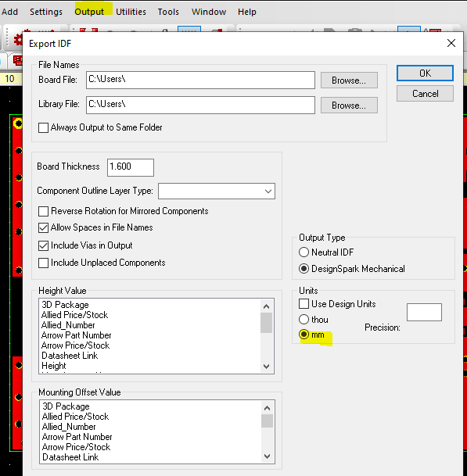Select 'Allied_Number' in Height Value list

[68, 325]
